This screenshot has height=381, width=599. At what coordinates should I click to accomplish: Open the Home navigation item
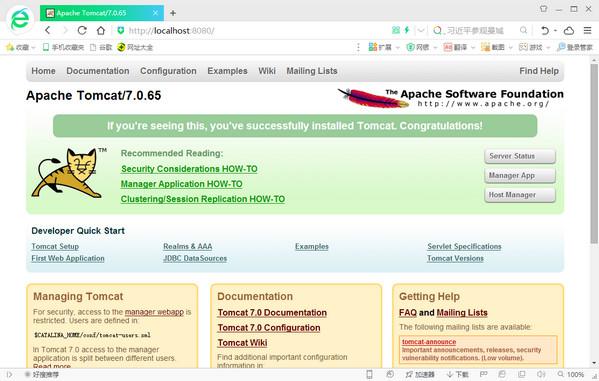coord(44,71)
